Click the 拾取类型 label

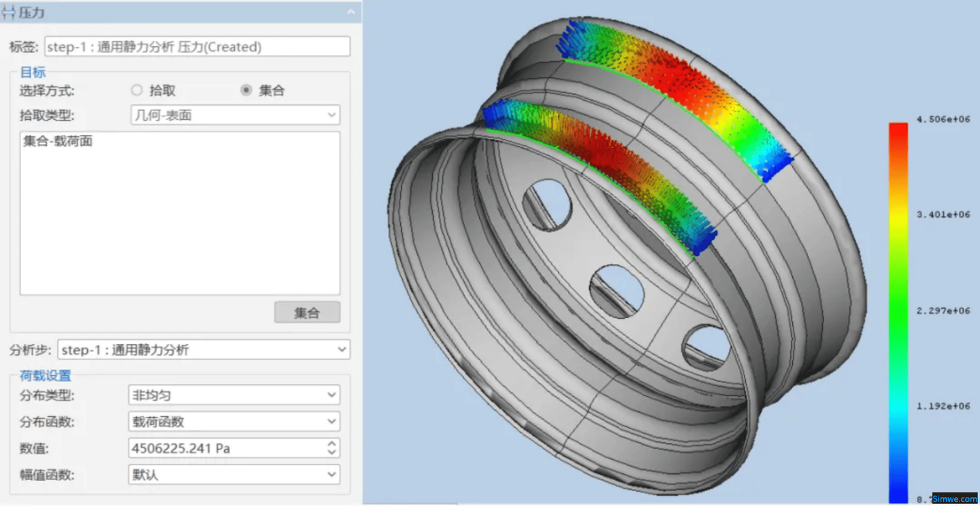[x=47, y=116]
